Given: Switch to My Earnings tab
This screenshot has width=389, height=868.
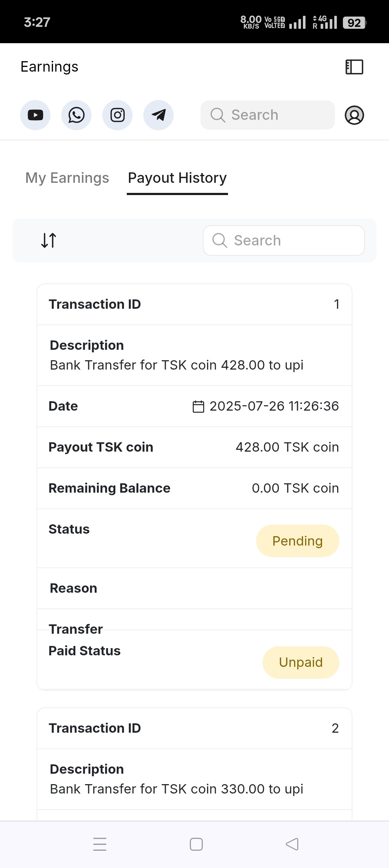Looking at the screenshot, I should click(67, 178).
